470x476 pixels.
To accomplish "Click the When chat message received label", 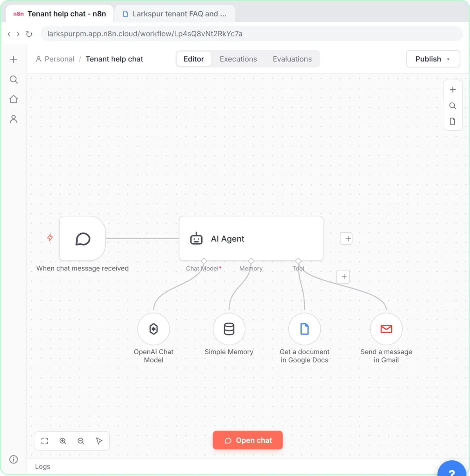I will pyautogui.click(x=82, y=268).
